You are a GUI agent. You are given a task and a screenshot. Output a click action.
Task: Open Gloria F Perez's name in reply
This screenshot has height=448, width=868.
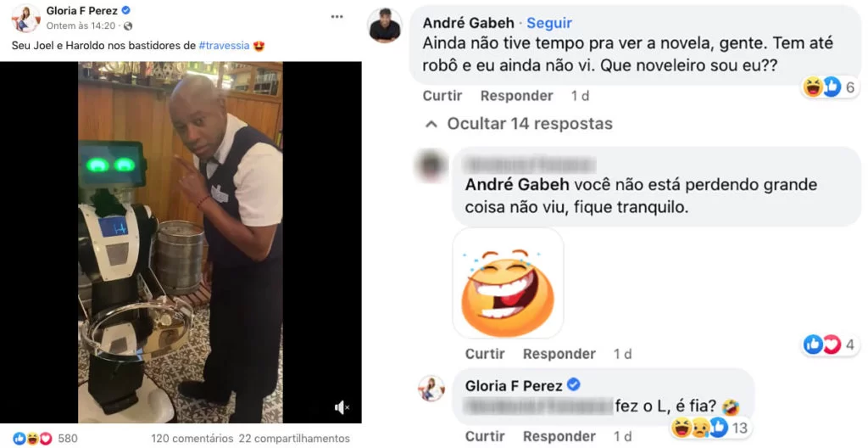point(514,385)
